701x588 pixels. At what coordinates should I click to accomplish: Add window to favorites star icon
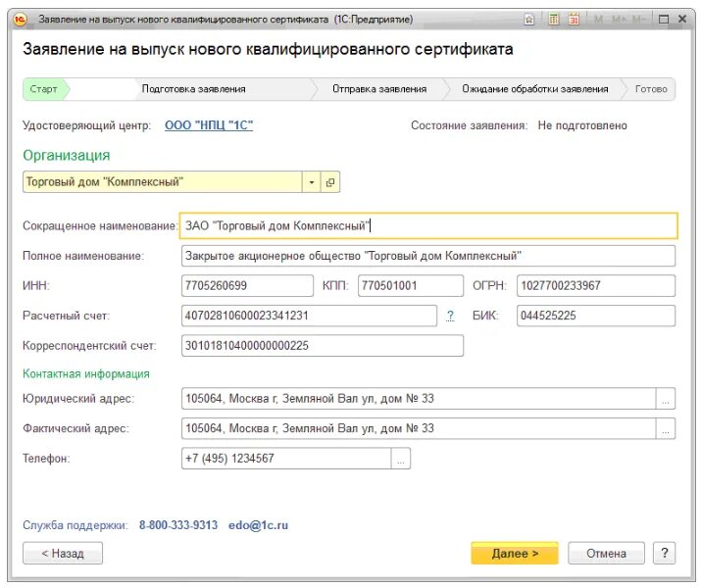point(529,20)
